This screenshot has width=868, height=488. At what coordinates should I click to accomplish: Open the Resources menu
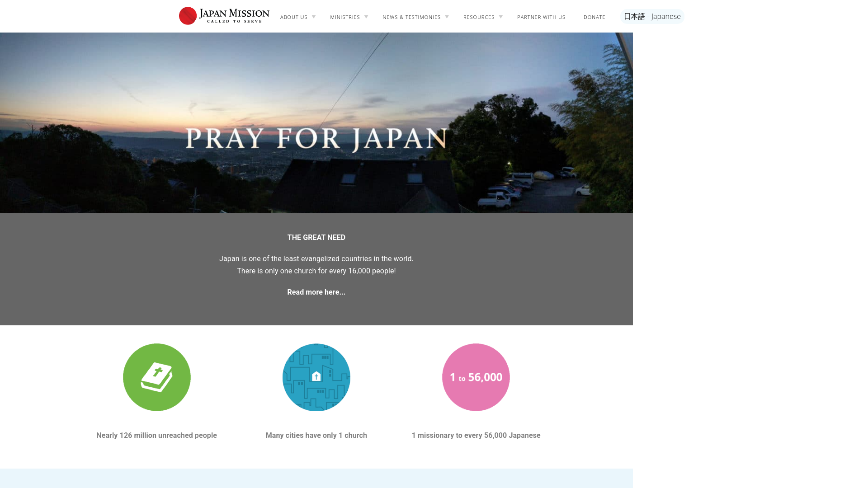click(479, 17)
